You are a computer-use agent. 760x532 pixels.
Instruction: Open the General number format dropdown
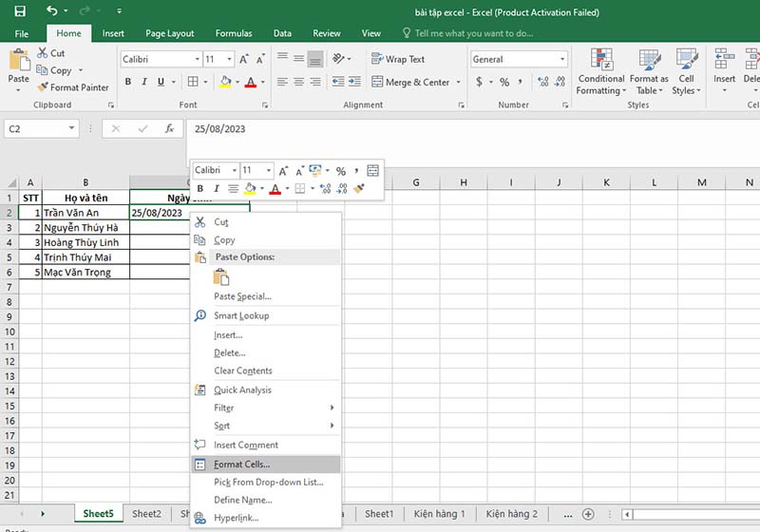click(562, 59)
